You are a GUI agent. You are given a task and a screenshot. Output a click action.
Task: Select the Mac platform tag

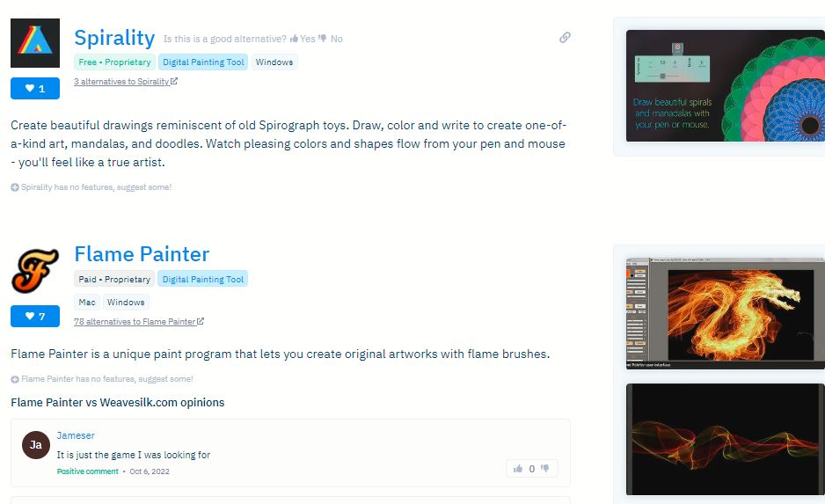(86, 303)
